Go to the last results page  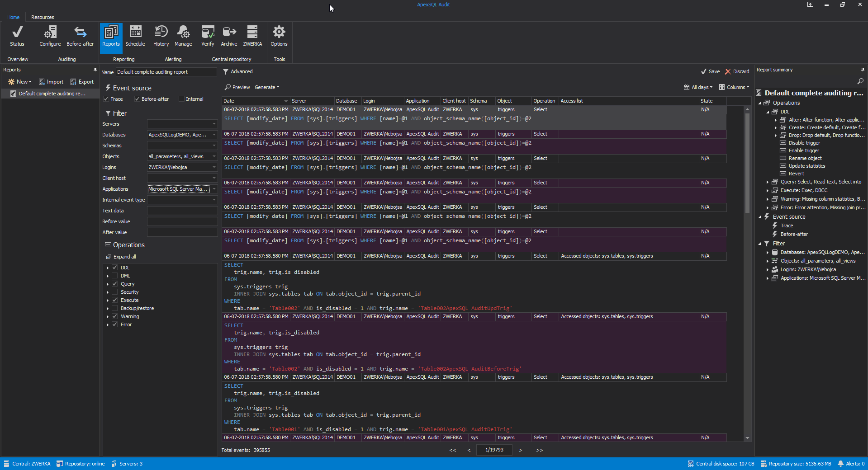[x=539, y=450]
